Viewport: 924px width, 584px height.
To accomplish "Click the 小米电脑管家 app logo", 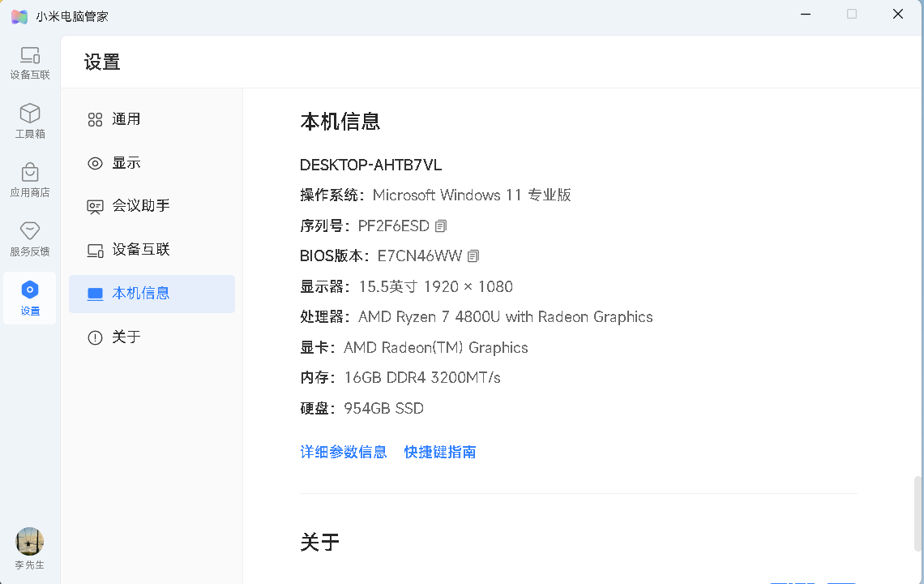I will pyautogui.click(x=19, y=16).
